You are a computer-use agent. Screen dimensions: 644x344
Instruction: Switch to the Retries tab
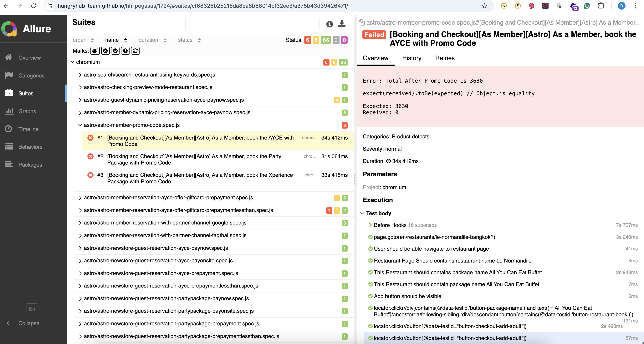(445, 58)
